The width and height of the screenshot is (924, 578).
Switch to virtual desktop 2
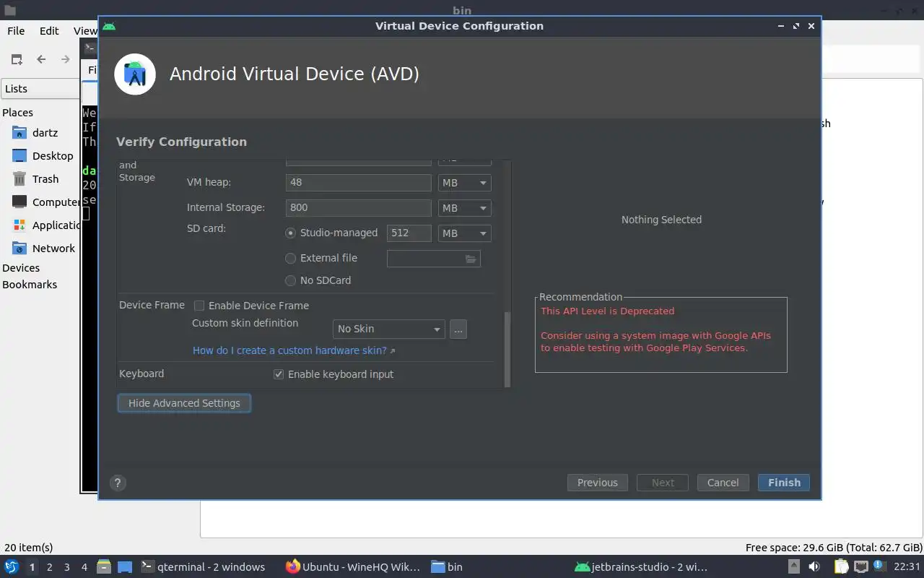tap(50, 568)
